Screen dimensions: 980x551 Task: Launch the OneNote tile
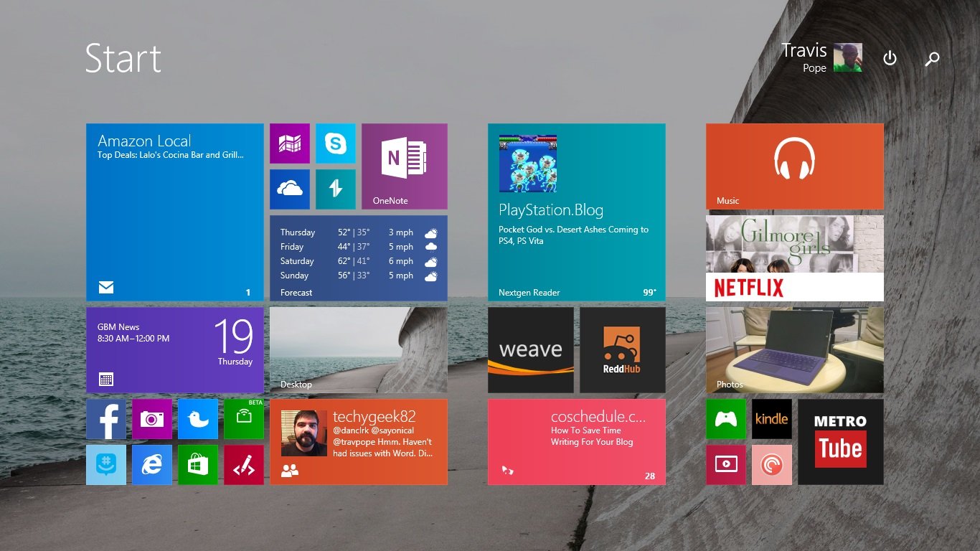pos(405,166)
